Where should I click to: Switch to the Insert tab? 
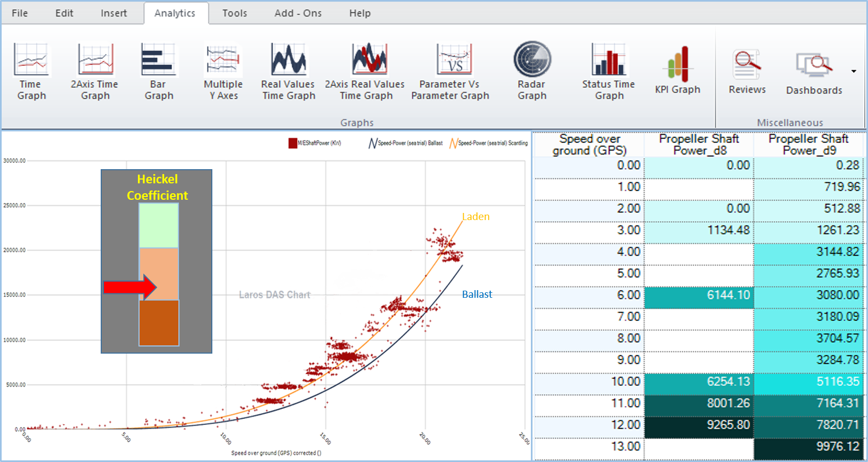pyautogui.click(x=114, y=13)
